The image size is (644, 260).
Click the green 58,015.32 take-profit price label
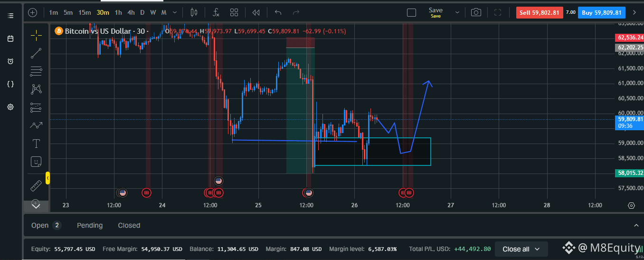pyautogui.click(x=629, y=173)
